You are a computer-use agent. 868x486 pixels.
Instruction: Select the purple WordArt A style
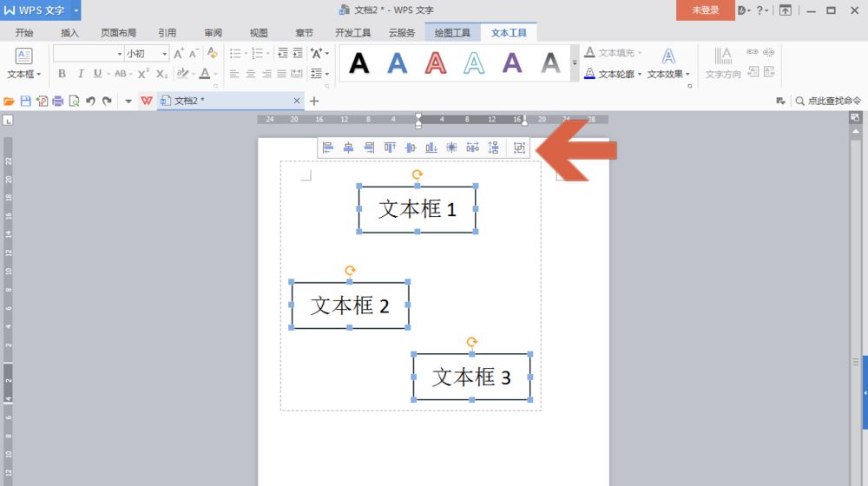512,63
